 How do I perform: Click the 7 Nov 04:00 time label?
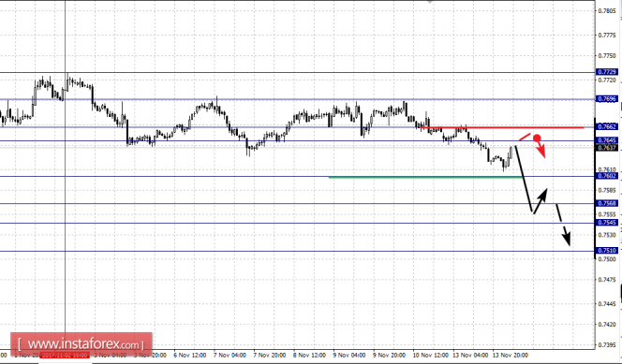click(x=230, y=356)
